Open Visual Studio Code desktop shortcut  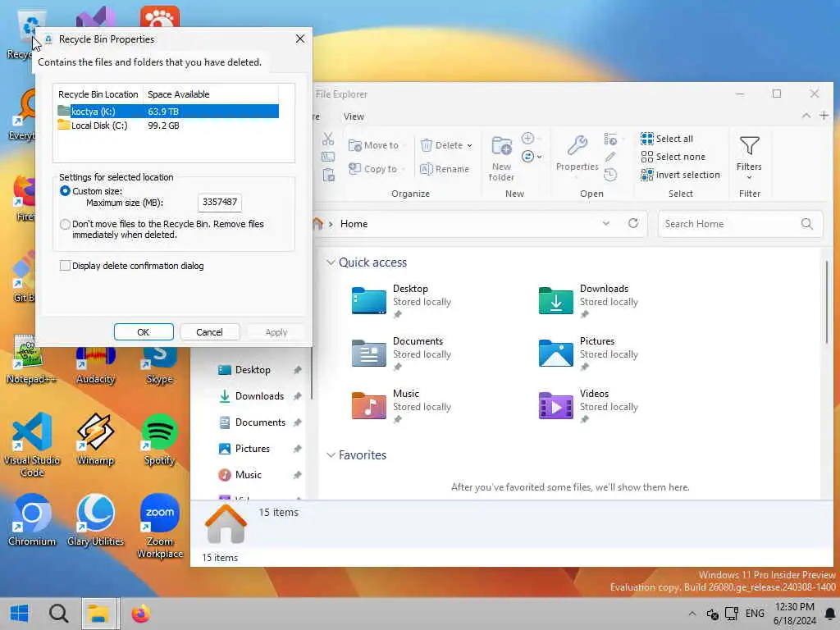click(32, 444)
